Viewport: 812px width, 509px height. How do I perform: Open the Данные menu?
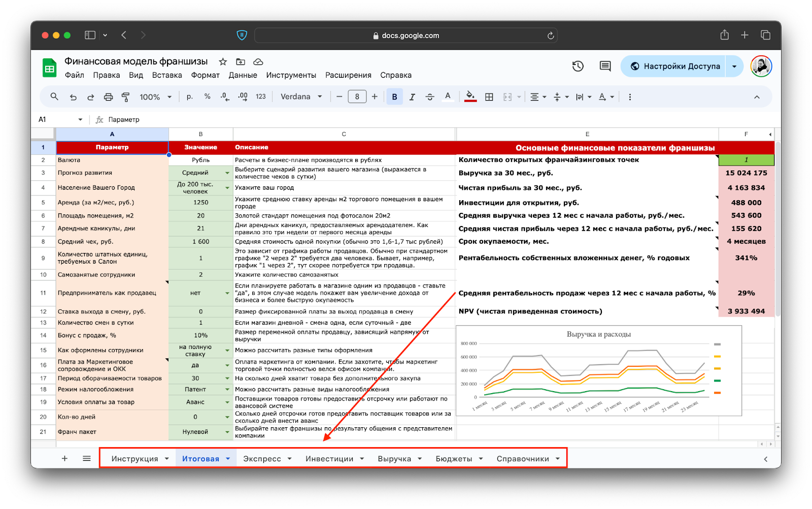(x=243, y=75)
